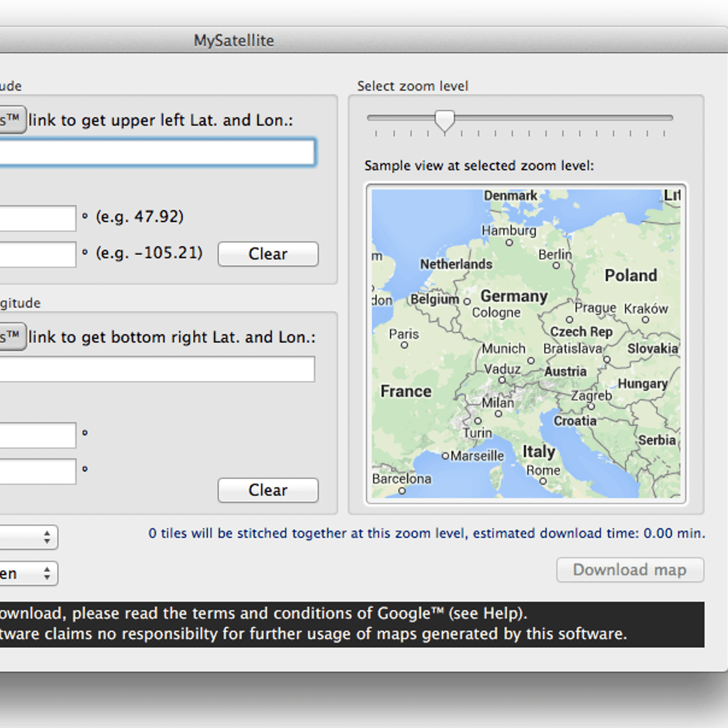The image size is (728, 728).
Task: Click the Google Maps button for bottom right coordinates
Action: [12, 337]
